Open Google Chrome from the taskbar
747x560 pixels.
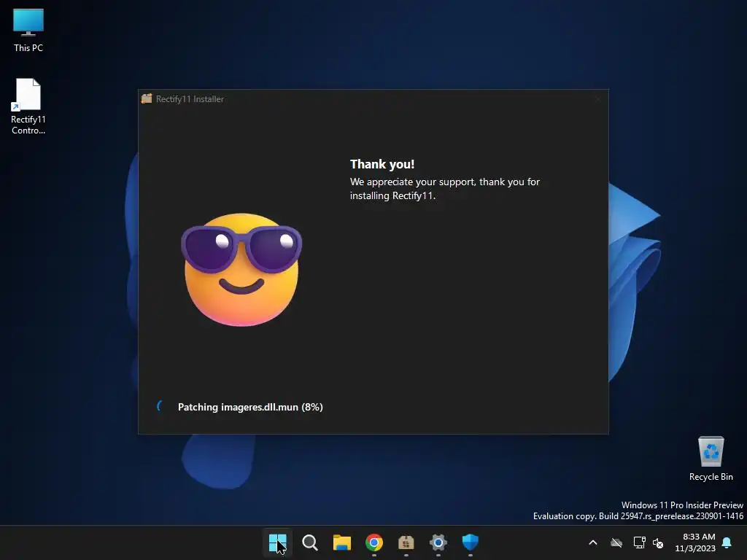pos(374,542)
